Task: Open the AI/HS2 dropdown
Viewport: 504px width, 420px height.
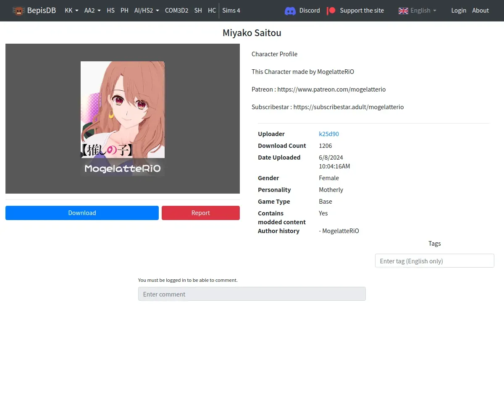Action: tap(147, 10)
